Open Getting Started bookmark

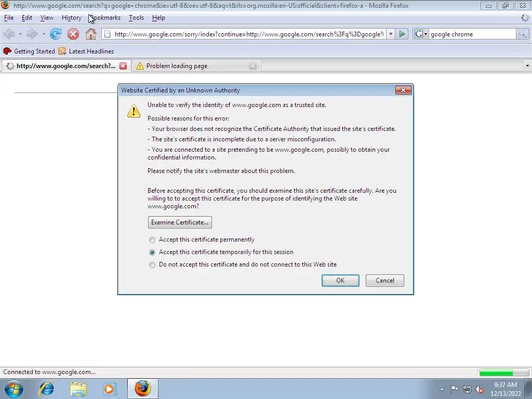[29, 51]
